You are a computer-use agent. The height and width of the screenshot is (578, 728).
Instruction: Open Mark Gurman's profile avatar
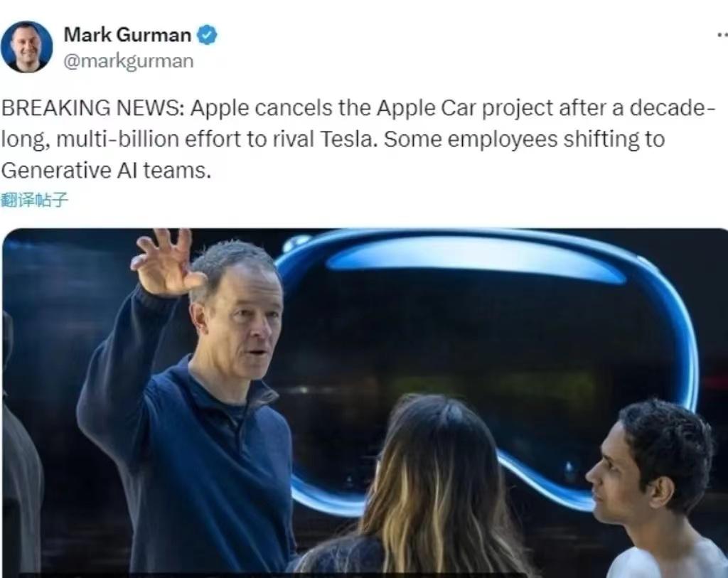(26, 47)
